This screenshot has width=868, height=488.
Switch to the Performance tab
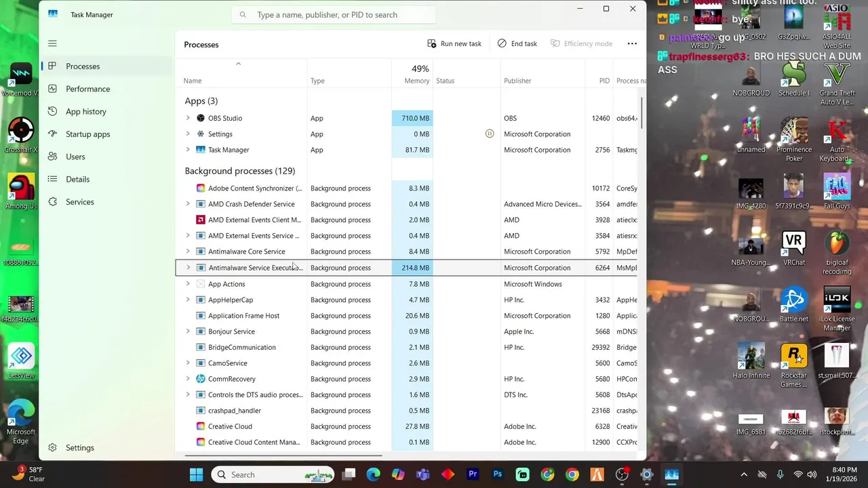[x=106, y=89]
